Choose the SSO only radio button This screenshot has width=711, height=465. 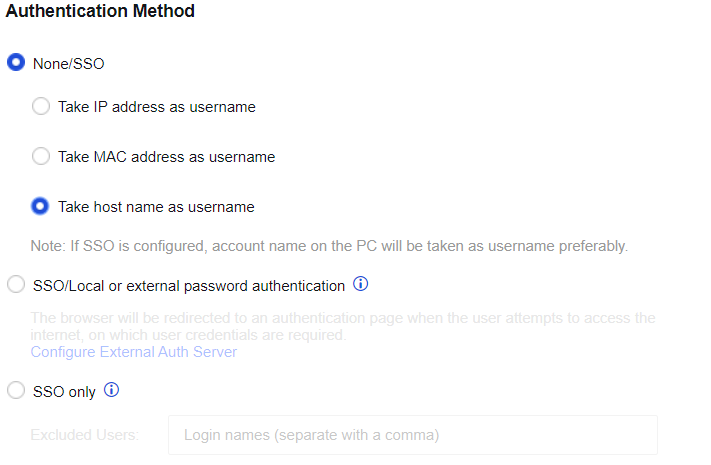[x=16, y=392]
